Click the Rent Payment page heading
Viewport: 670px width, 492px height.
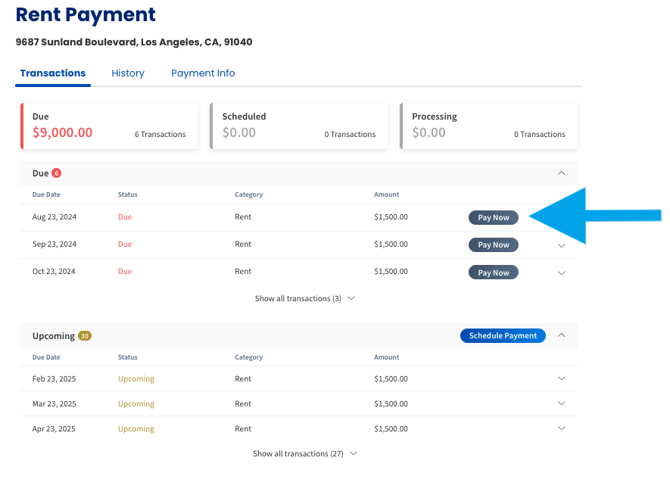85,15
